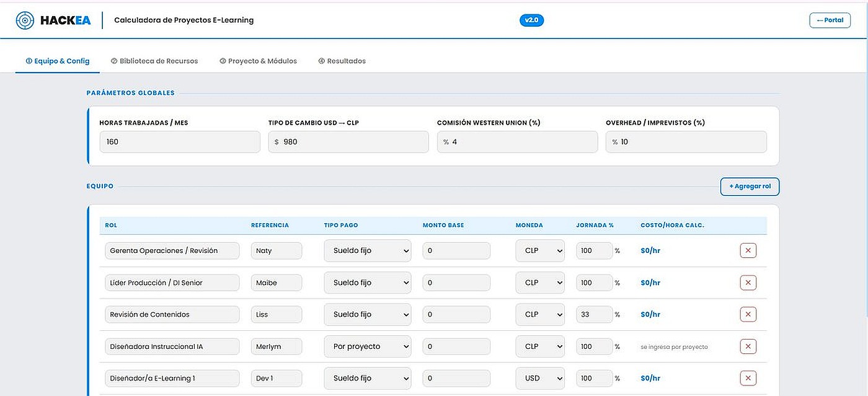Image resolution: width=868 pixels, height=396 pixels.
Task: Click the Liss reference field
Action: click(277, 314)
